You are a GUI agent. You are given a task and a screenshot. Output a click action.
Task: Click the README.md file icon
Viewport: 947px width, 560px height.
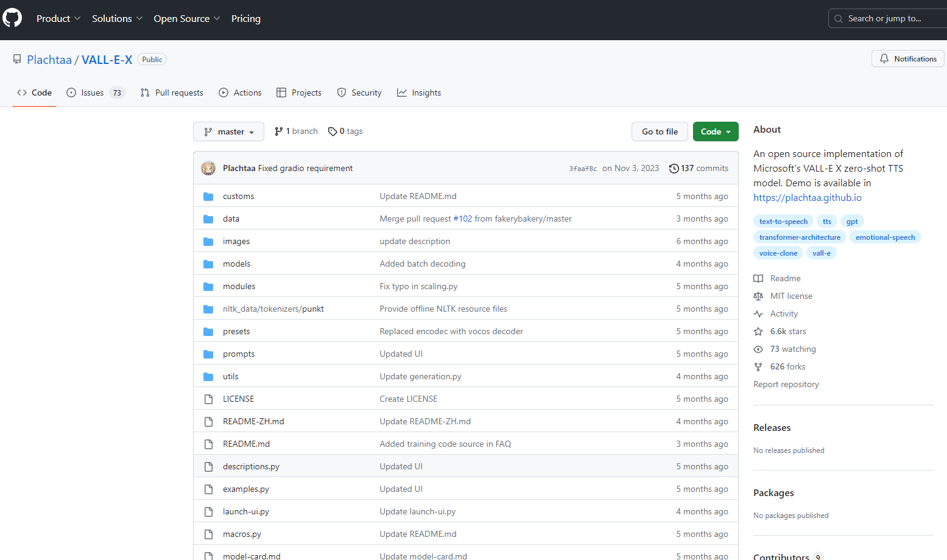pyautogui.click(x=208, y=444)
